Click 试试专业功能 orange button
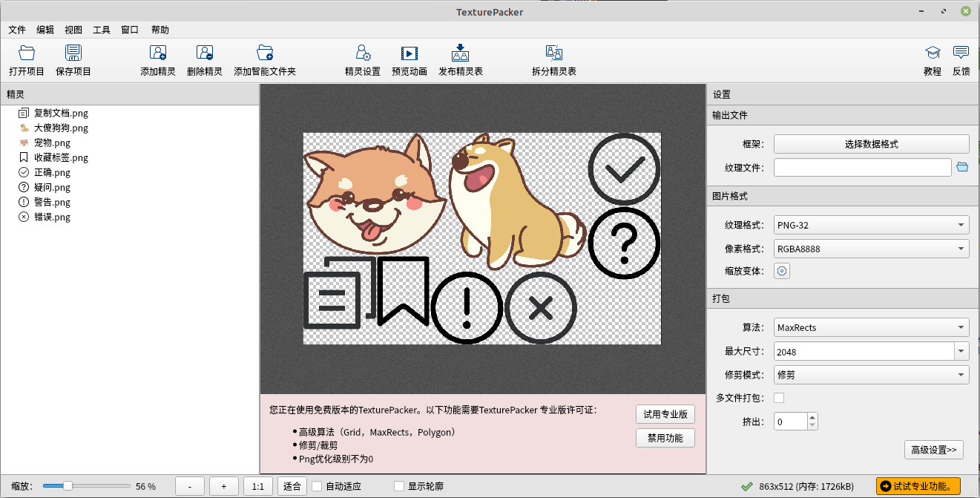Viewport: 980px width, 498px height. click(918, 486)
